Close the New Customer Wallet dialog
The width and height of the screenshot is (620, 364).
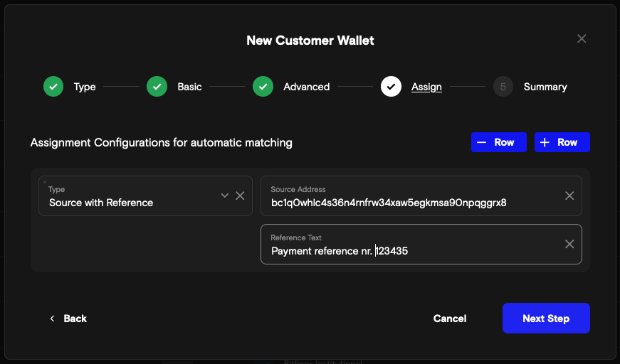pyautogui.click(x=582, y=39)
